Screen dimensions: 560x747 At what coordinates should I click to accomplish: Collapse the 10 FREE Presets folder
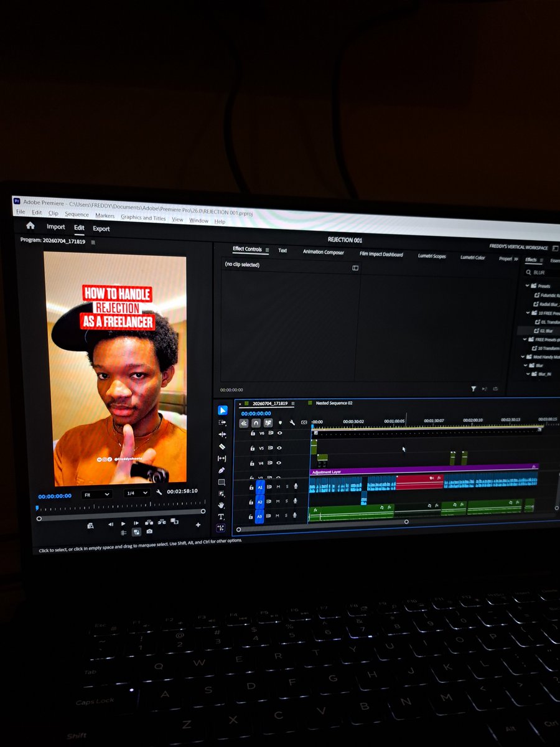[x=527, y=312]
